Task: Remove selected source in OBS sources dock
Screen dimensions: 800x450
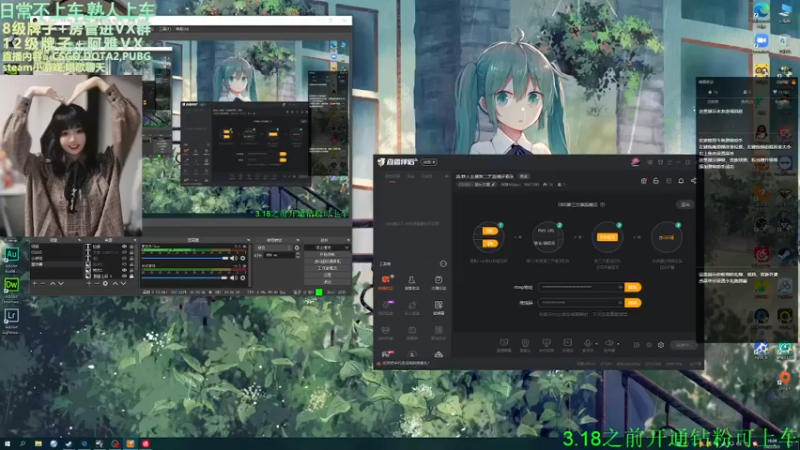Action: pos(96,283)
